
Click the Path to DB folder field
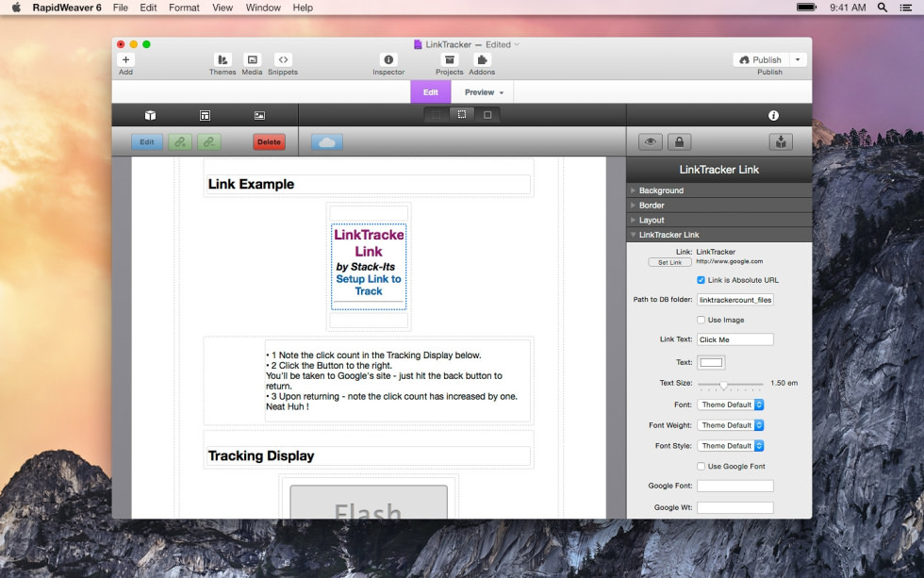pos(735,300)
